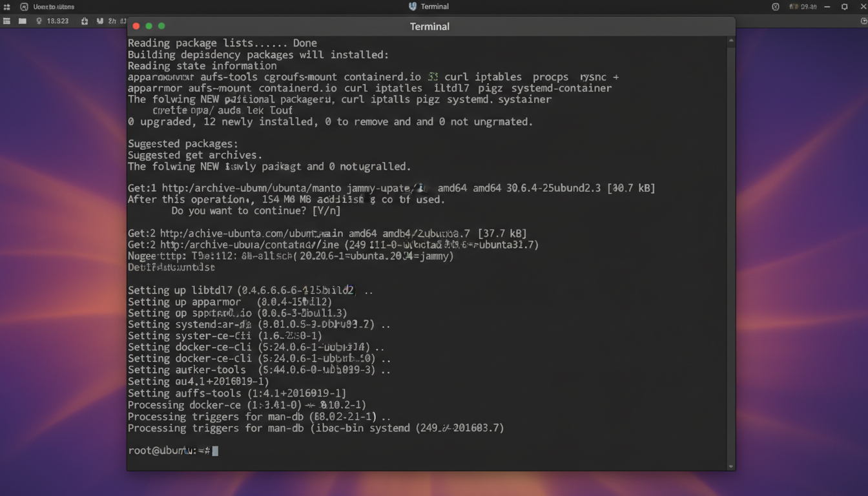Image resolution: width=868 pixels, height=496 pixels.
Task: Click the root@ubuntu prompt text
Action: [x=169, y=451]
